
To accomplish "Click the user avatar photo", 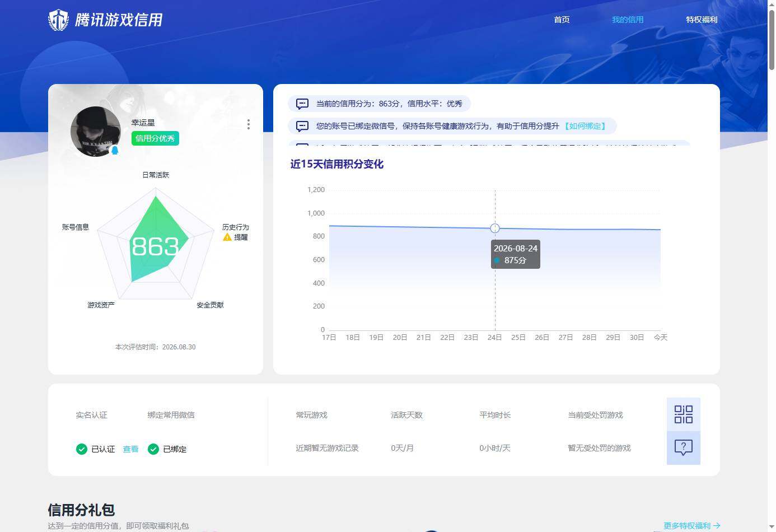I will (x=96, y=132).
